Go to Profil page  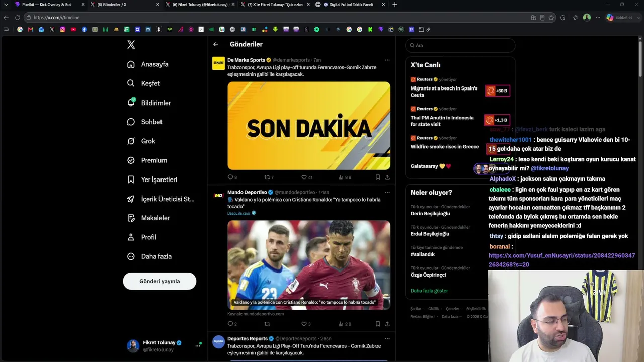tap(141, 237)
